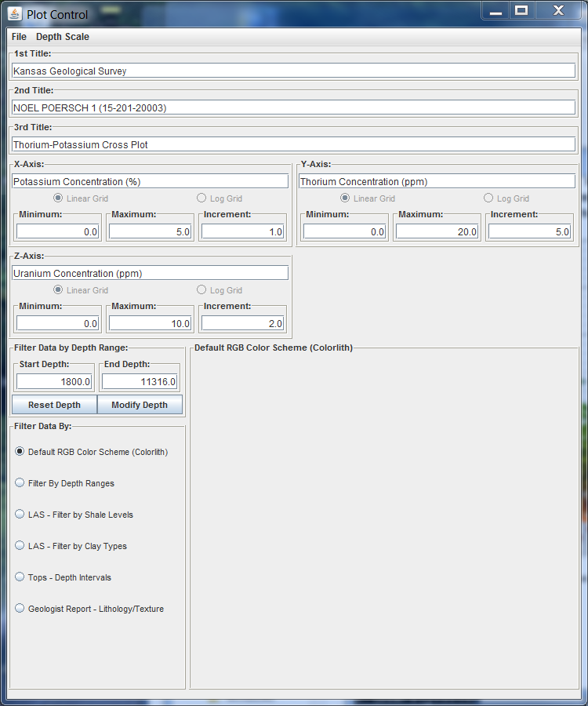Click the Y-Axis Minimum value field
This screenshot has width=588, height=706.
345,231
